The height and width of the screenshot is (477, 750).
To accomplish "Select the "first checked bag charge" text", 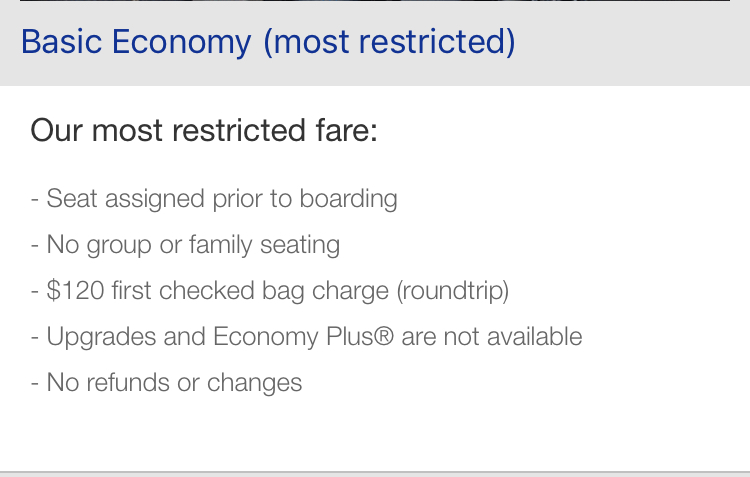I will point(250,290).
